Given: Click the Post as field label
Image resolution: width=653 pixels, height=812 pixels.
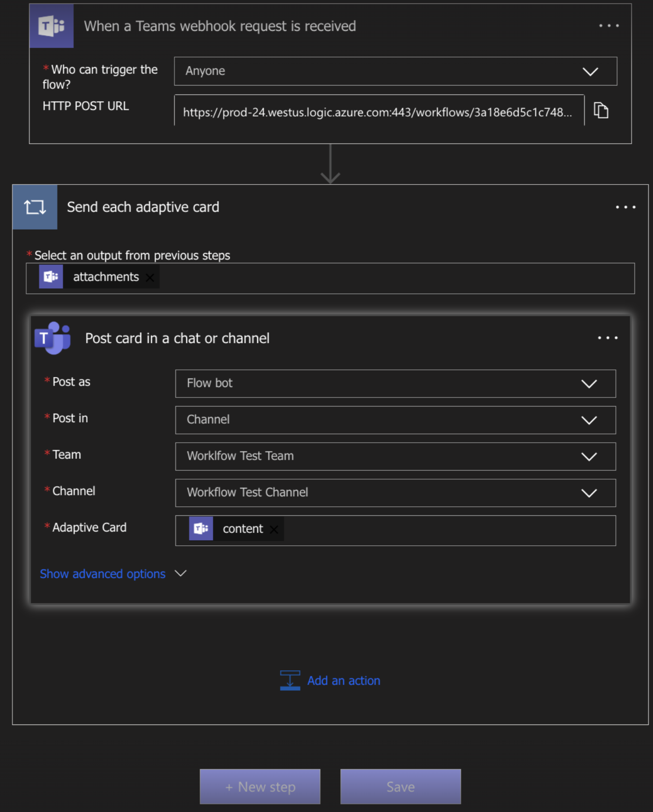Looking at the screenshot, I should coord(71,382).
